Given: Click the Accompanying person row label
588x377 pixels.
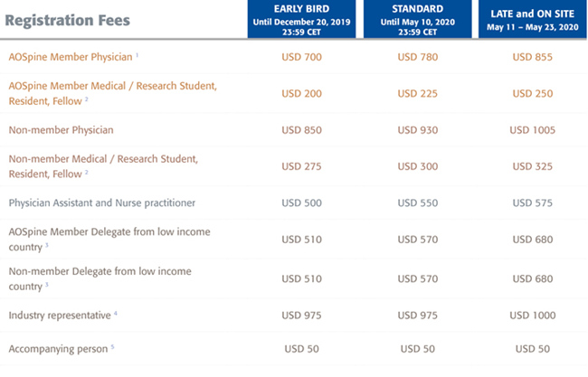Looking at the screenshot, I should click(58, 349).
